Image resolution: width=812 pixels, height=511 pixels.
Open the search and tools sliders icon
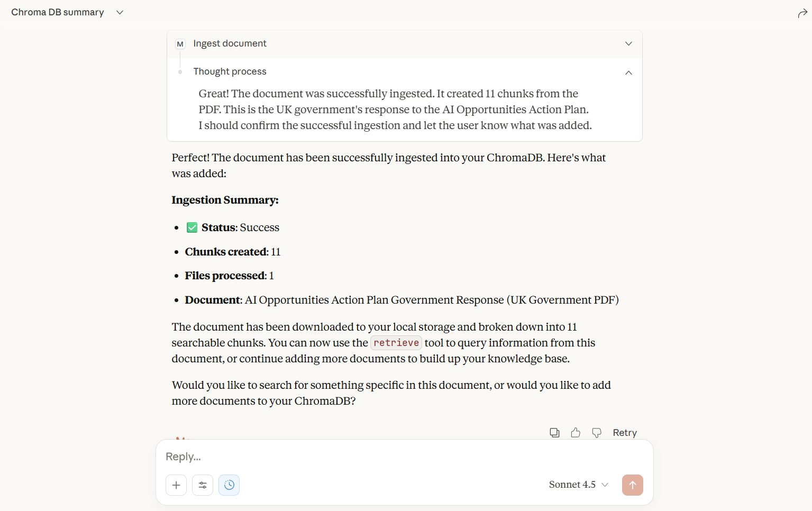coord(203,485)
